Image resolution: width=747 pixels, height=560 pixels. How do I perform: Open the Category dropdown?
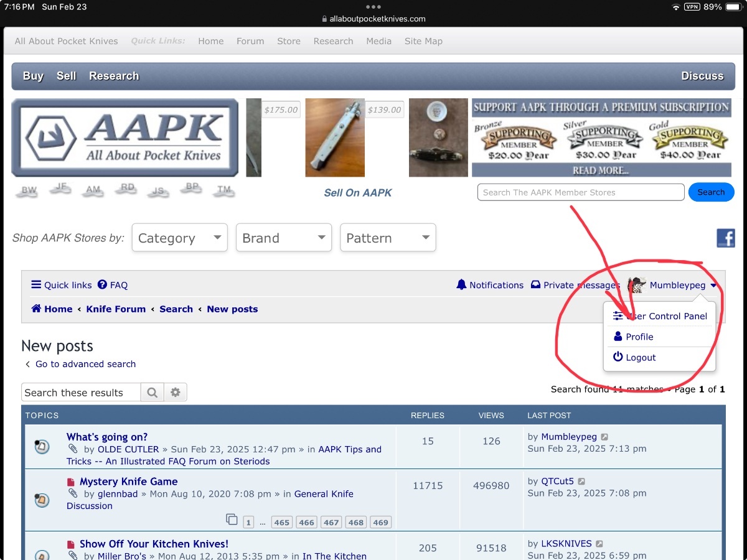[179, 238]
